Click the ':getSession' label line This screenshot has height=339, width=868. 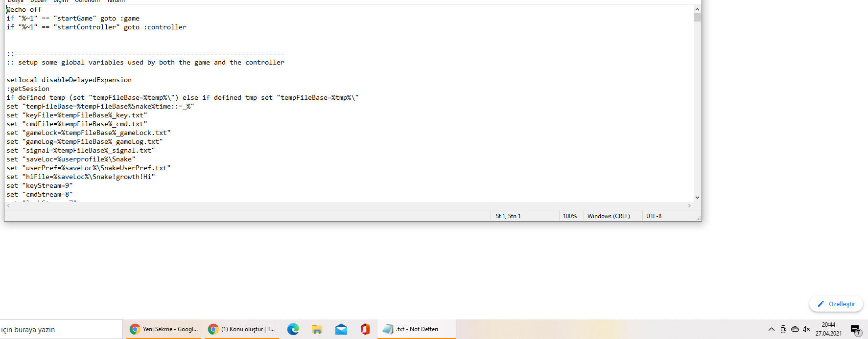tap(28, 89)
